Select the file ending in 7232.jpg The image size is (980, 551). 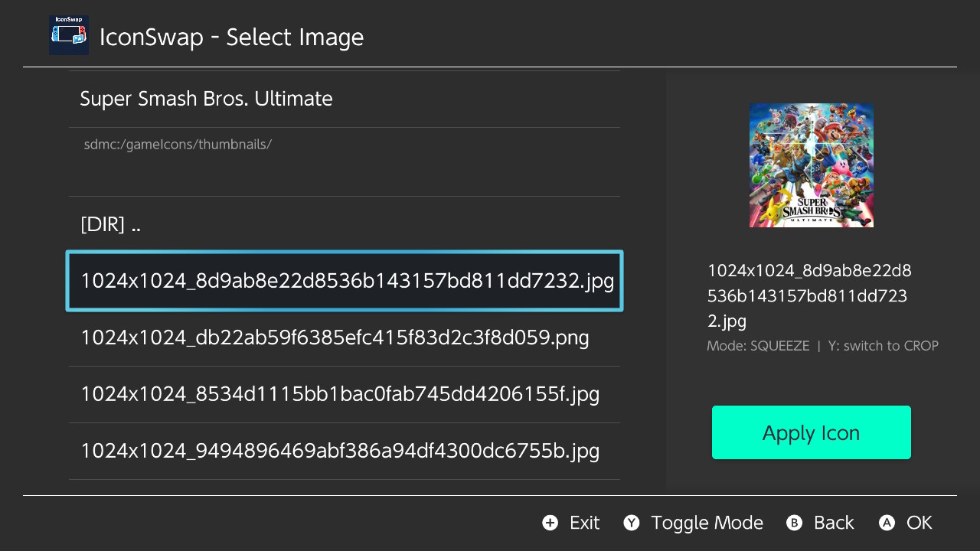tap(345, 281)
